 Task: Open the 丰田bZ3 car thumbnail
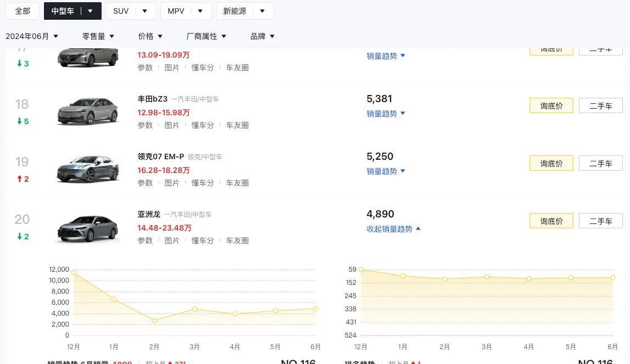click(88, 111)
